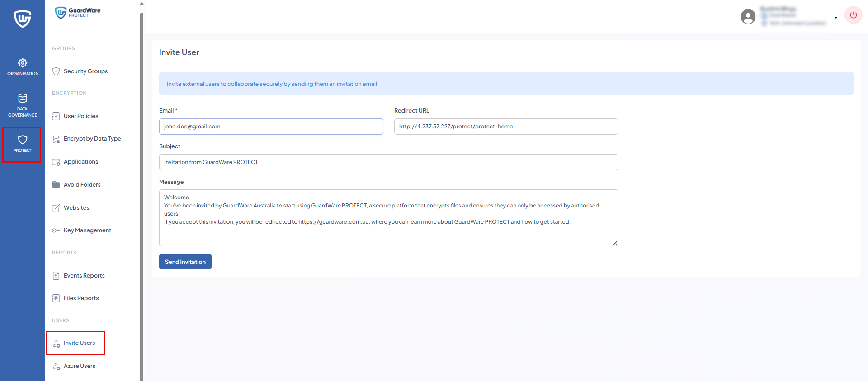868x381 pixels.
Task: Open Security Groups menu item
Action: [85, 71]
